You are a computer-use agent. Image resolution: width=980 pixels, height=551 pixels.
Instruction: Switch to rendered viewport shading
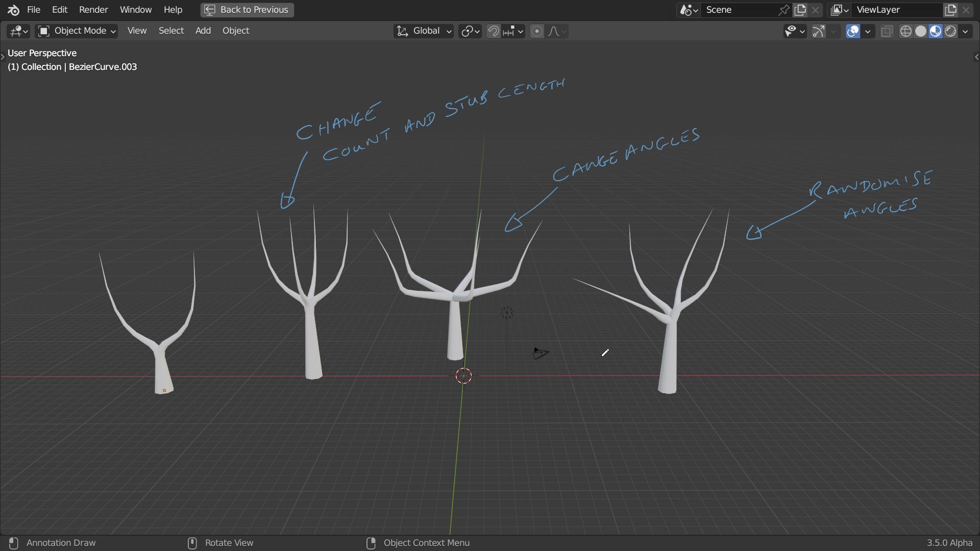950,31
